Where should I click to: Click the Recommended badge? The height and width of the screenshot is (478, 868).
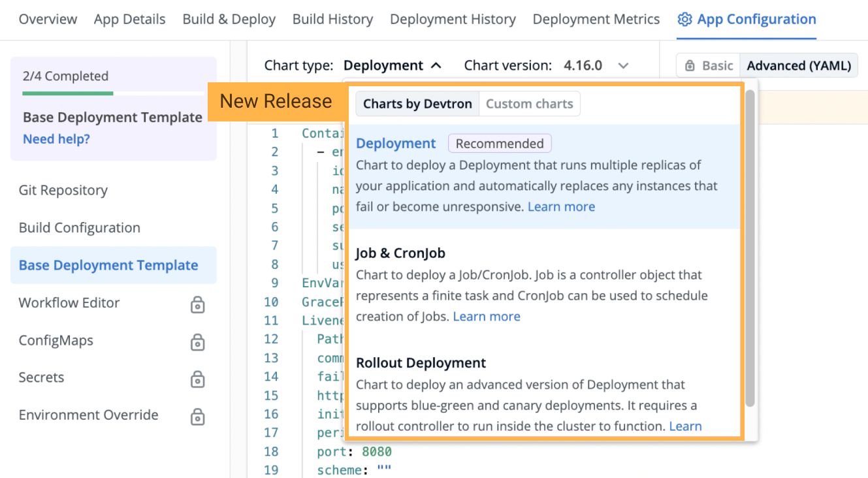click(x=500, y=144)
